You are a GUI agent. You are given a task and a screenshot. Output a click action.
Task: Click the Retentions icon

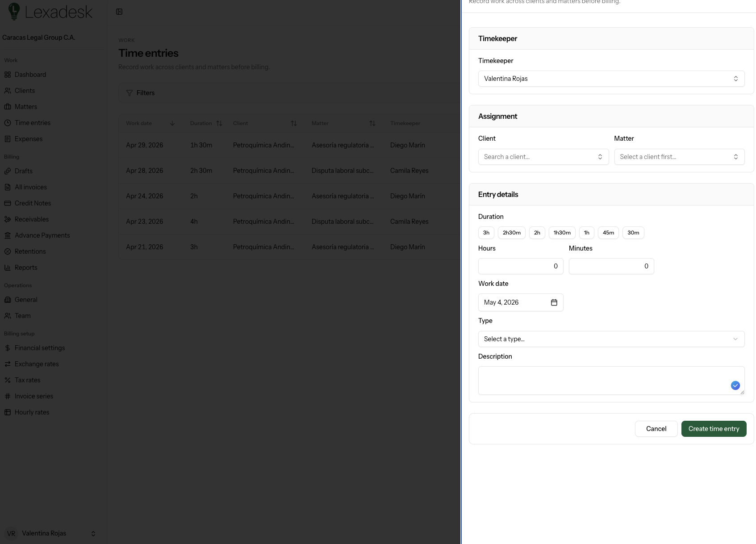point(8,251)
